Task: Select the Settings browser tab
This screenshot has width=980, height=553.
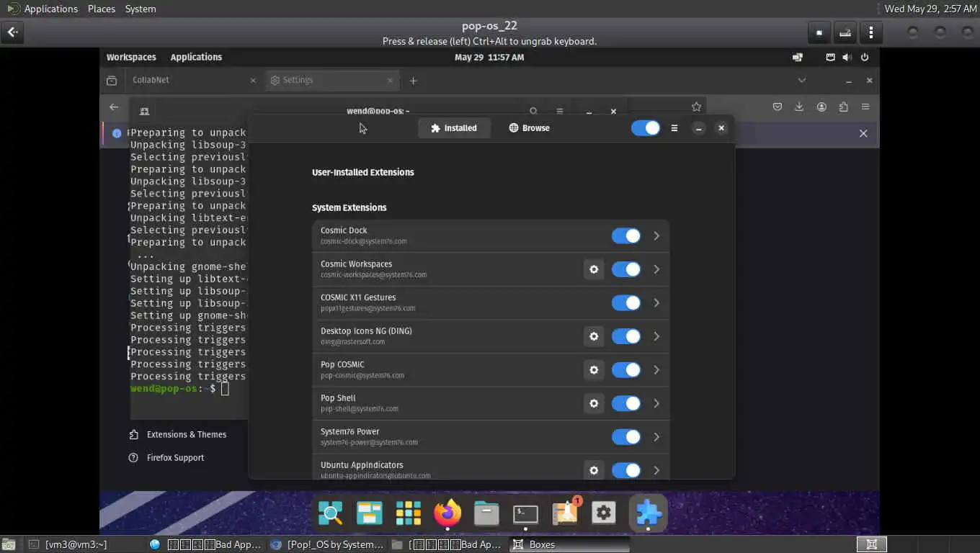Action: (x=332, y=80)
